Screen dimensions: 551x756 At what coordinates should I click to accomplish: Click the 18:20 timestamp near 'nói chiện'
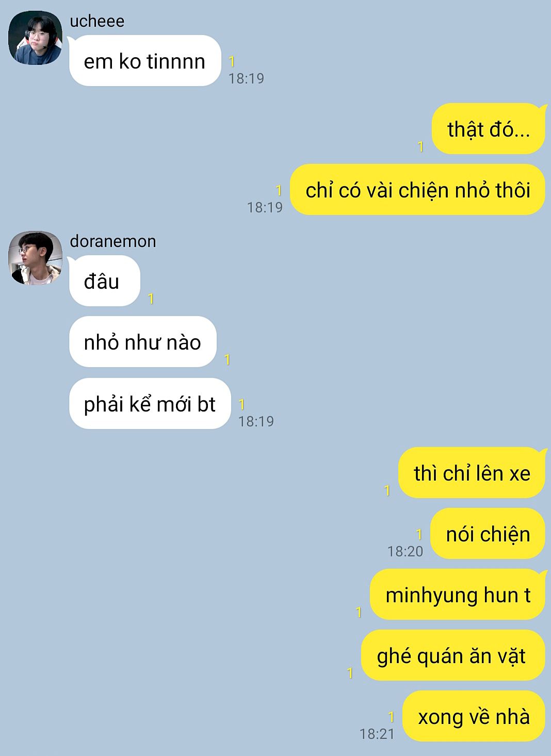pyautogui.click(x=406, y=551)
